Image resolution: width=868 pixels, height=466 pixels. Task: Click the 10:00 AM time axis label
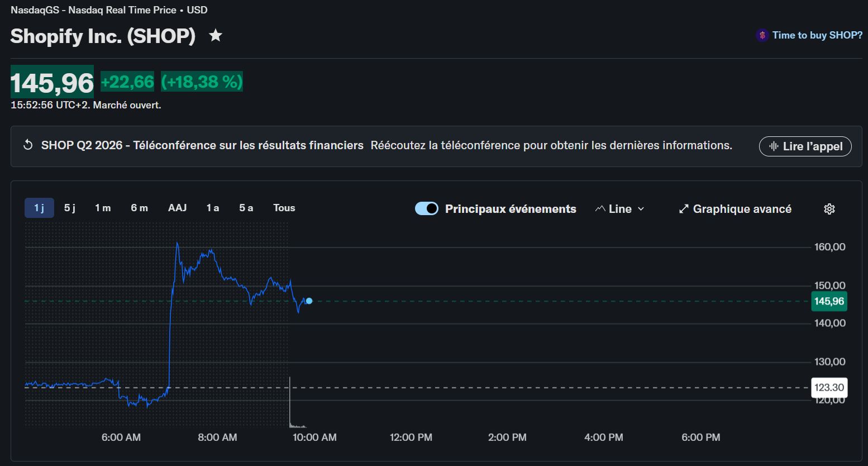click(x=314, y=438)
